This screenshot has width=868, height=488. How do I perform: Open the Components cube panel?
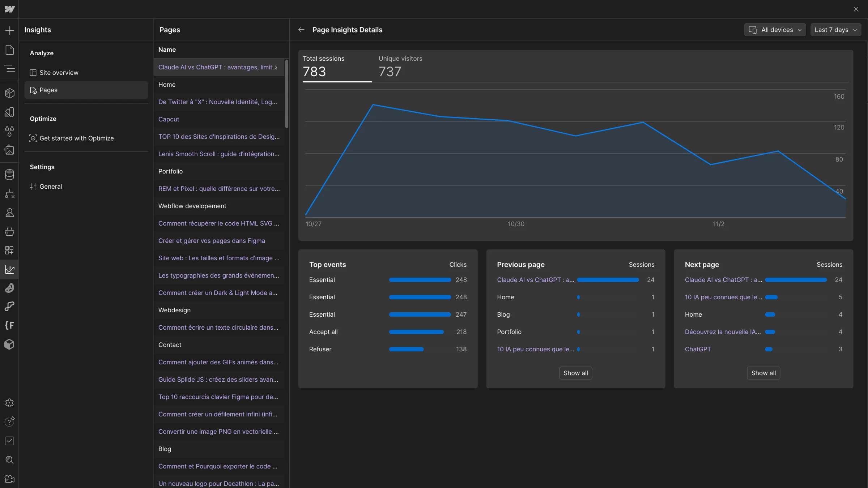[x=9, y=93]
